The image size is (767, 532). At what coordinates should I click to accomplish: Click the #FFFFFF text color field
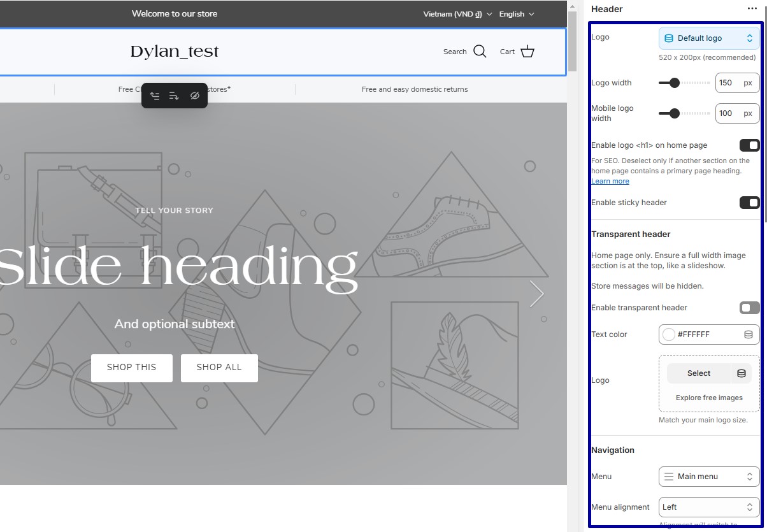(x=709, y=334)
